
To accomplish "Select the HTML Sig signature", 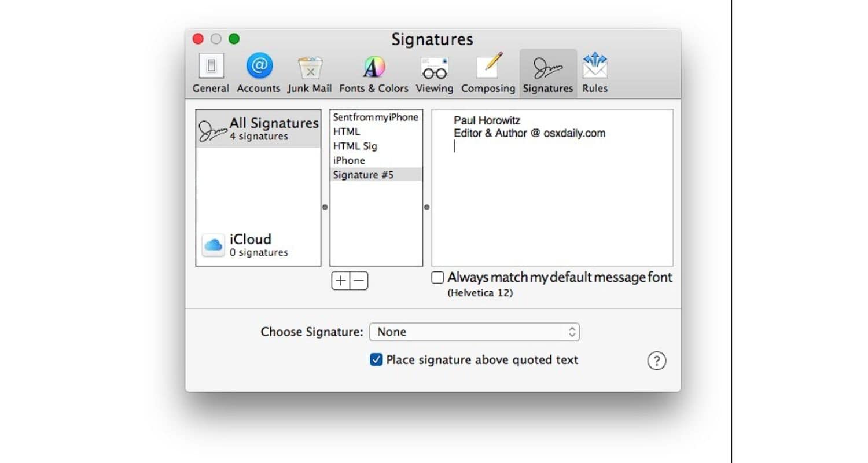I will pyautogui.click(x=376, y=146).
